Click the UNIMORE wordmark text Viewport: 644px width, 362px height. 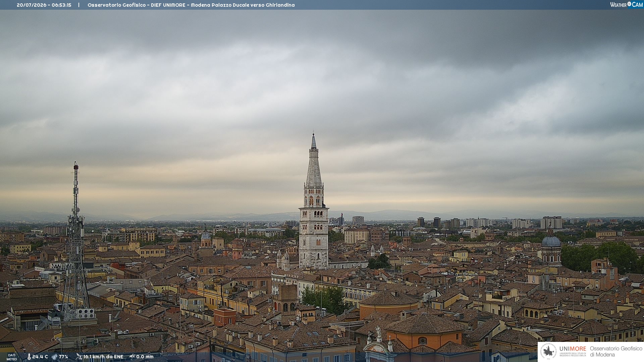point(573,349)
